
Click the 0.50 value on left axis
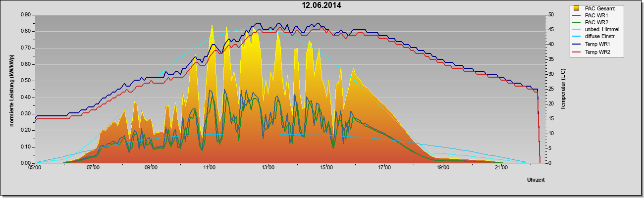pos(26,81)
